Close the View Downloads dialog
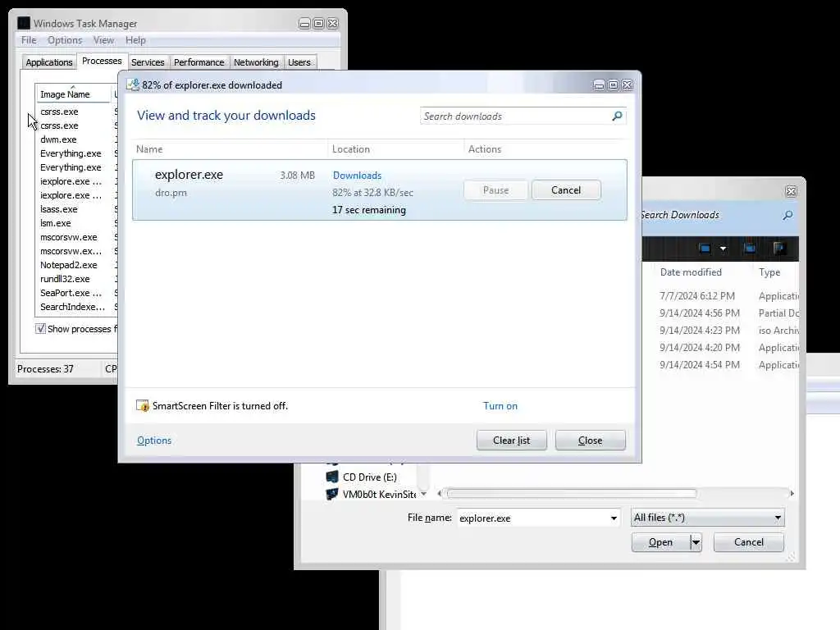Screen dimensions: 840x630 pos(591,441)
